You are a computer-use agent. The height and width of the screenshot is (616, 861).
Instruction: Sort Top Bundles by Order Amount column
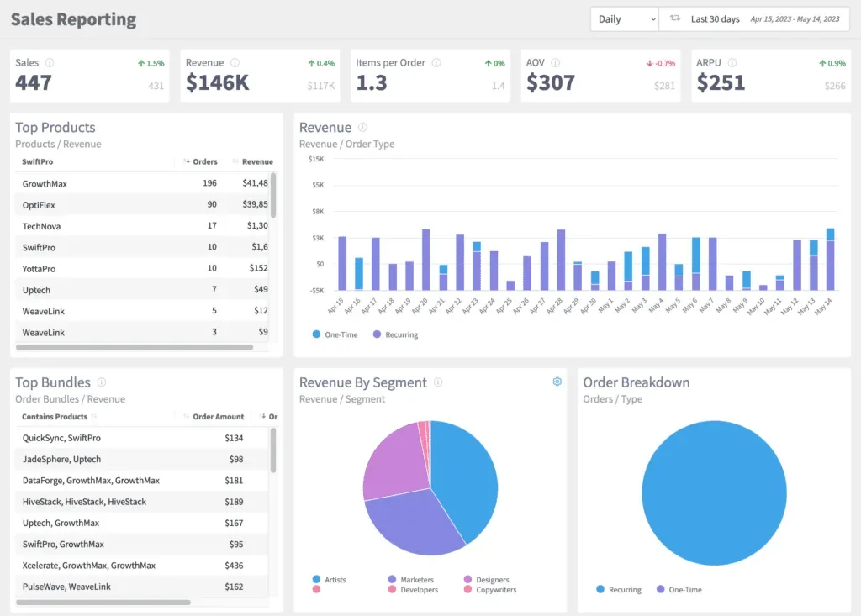pos(214,417)
